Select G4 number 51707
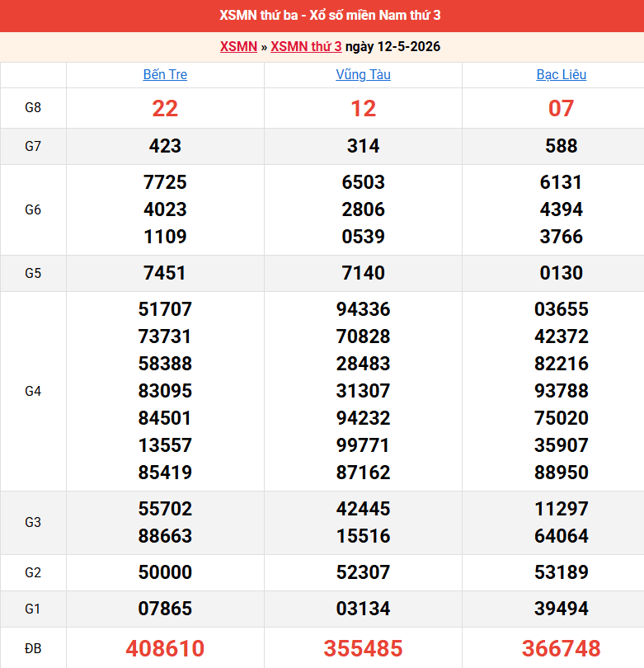 tap(165, 309)
